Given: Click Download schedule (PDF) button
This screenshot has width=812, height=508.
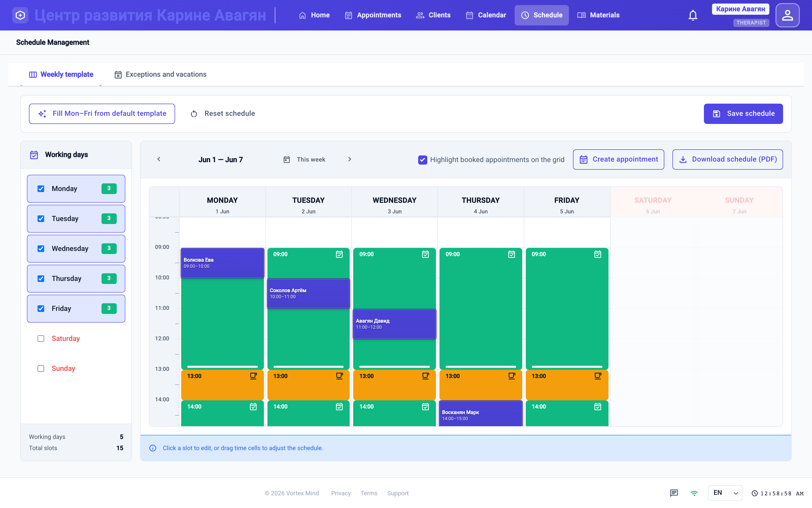Looking at the screenshot, I should tap(728, 159).
